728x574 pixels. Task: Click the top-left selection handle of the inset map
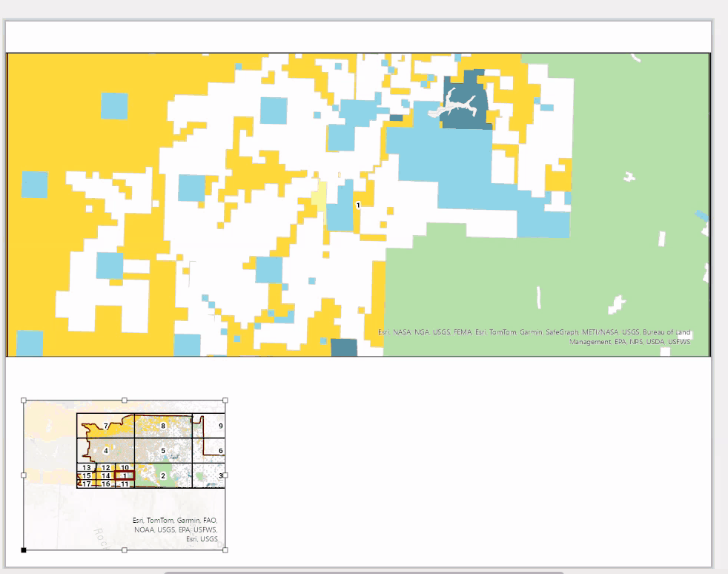pos(24,400)
